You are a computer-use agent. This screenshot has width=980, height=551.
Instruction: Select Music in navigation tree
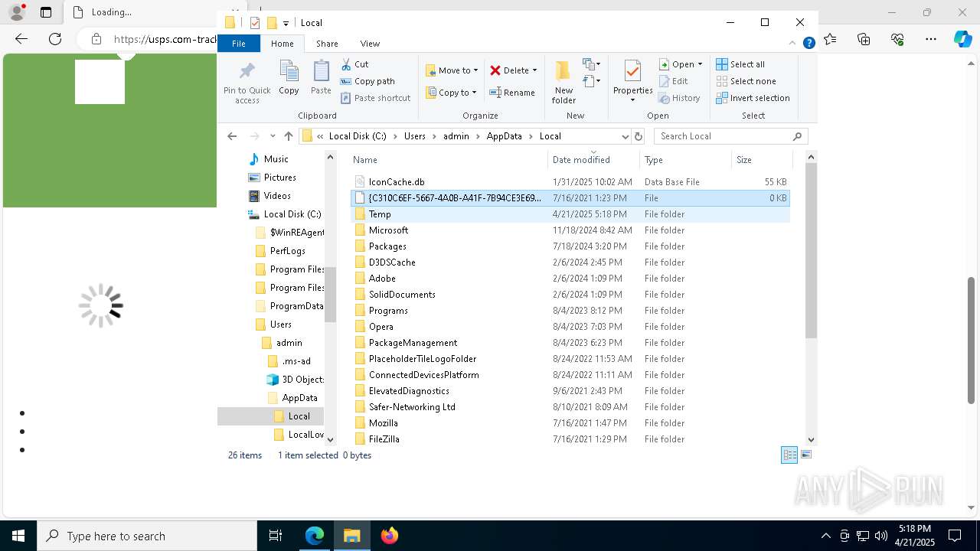[x=276, y=159]
